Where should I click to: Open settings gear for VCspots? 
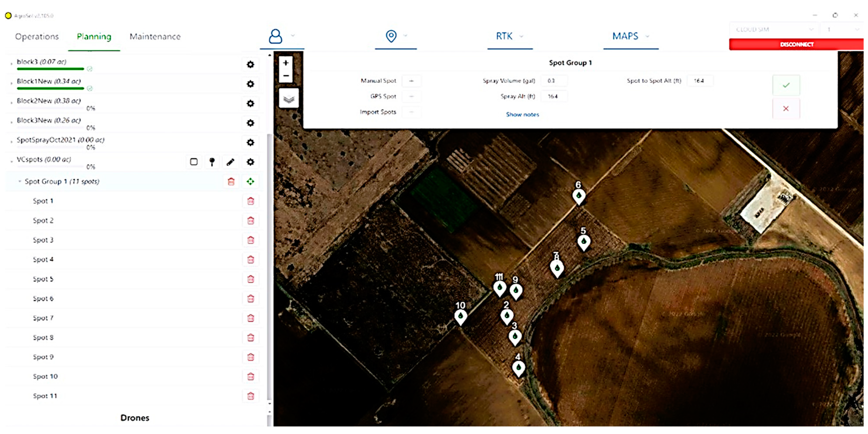(250, 162)
